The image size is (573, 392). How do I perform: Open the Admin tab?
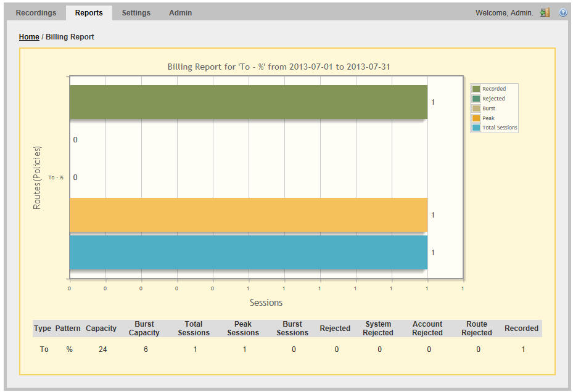[x=180, y=12]
